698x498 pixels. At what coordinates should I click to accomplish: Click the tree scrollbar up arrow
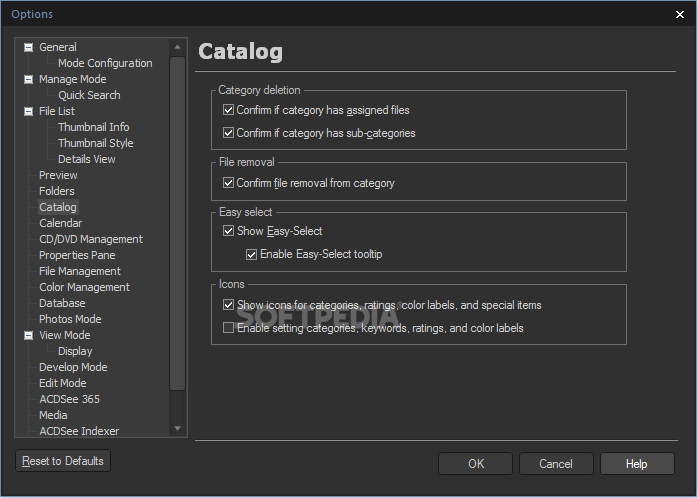pyautogui.click(x=178, y=47)
